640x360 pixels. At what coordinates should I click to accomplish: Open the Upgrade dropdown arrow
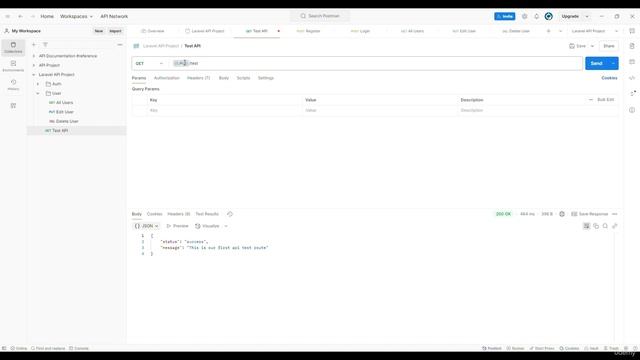tap(587, 16)
